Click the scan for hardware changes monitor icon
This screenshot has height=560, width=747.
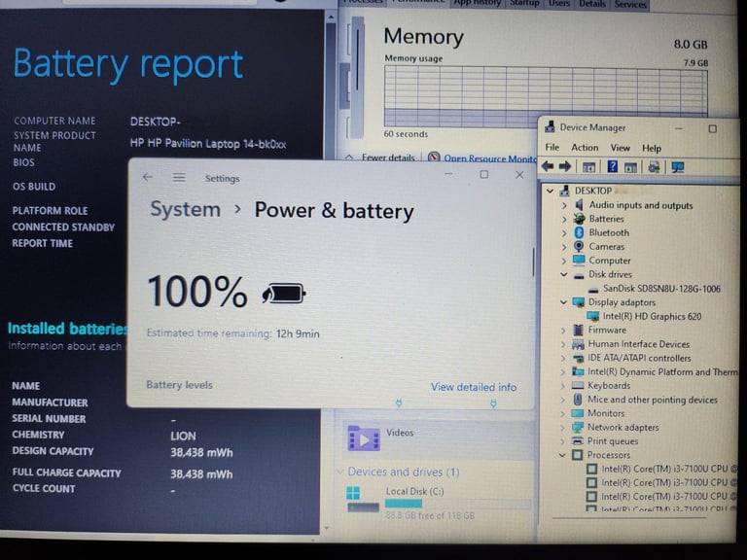677,167
